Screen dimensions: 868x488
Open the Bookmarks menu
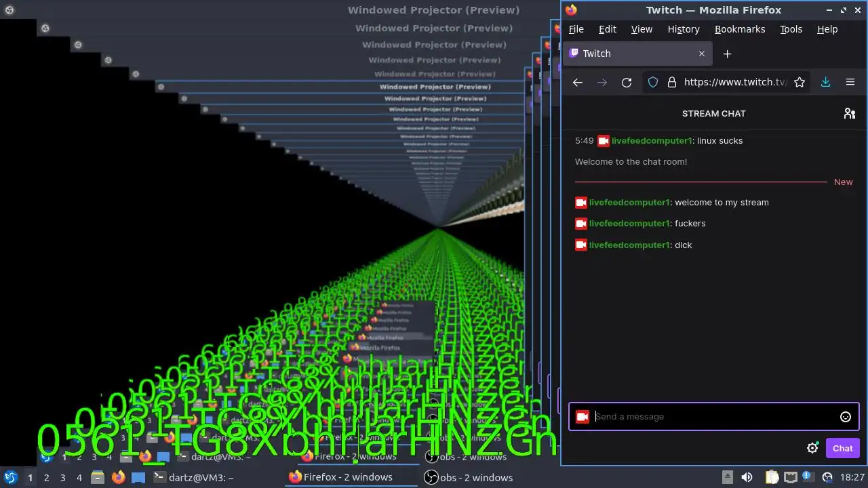[x=740, y=29]
